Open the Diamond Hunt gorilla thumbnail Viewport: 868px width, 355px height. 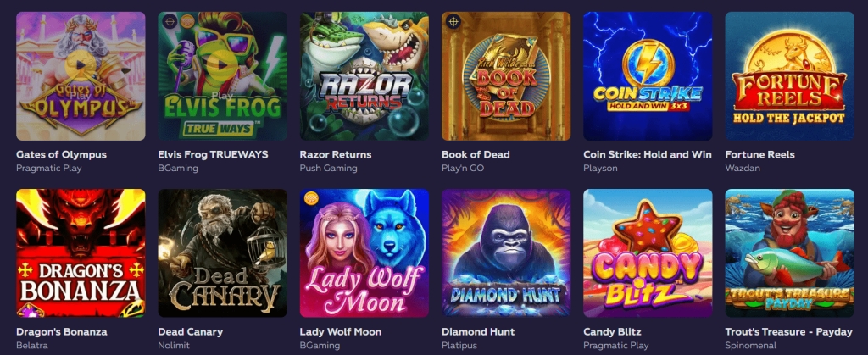click(x=506, y=253)
